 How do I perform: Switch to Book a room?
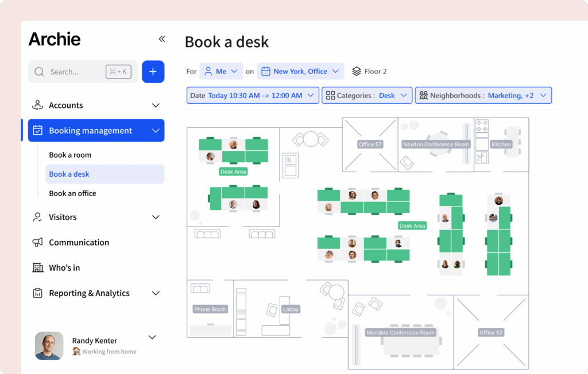pyautogui.click(x=69, y=154)
